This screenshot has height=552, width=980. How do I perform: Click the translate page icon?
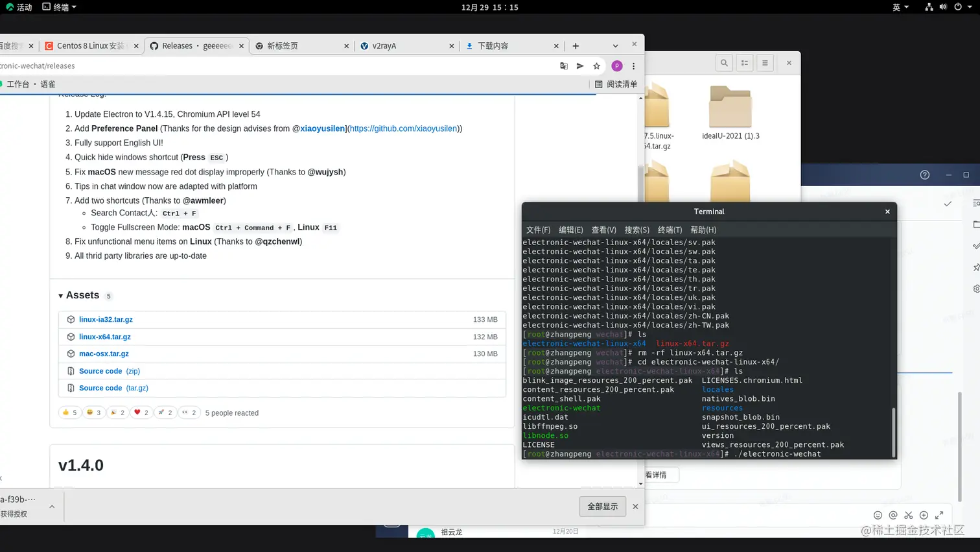564,66
